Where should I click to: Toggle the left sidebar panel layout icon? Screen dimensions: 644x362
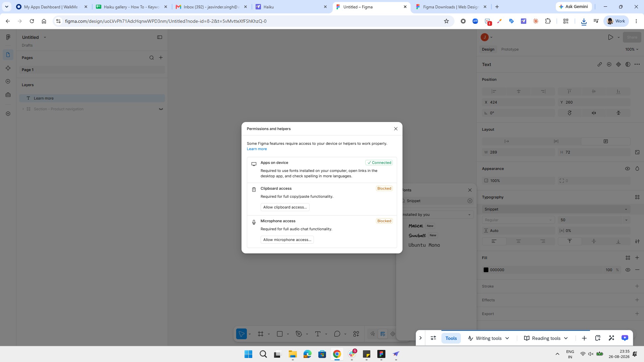(x=160, y=37)
